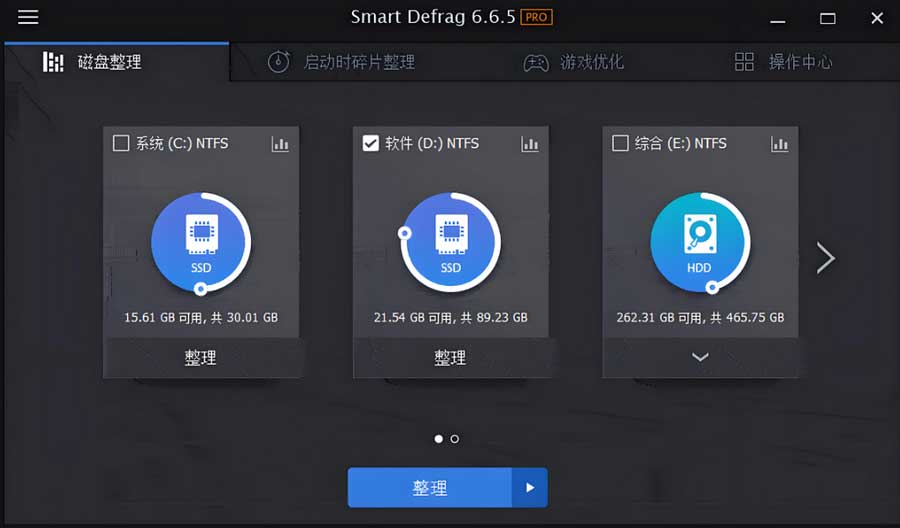Check the 系统 (C:) drive checkbox
This screenshot has width=900, height=528.
click(121, 143)
